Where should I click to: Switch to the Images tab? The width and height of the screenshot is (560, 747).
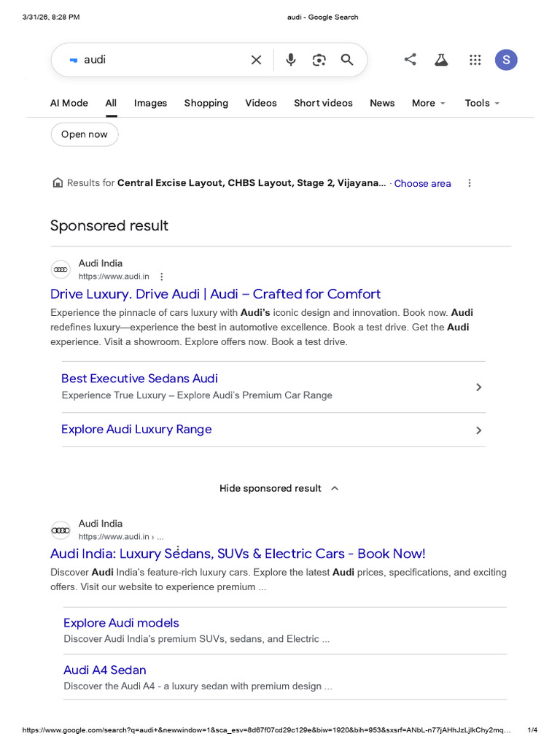pyautogui.click(x=150, y=104)
